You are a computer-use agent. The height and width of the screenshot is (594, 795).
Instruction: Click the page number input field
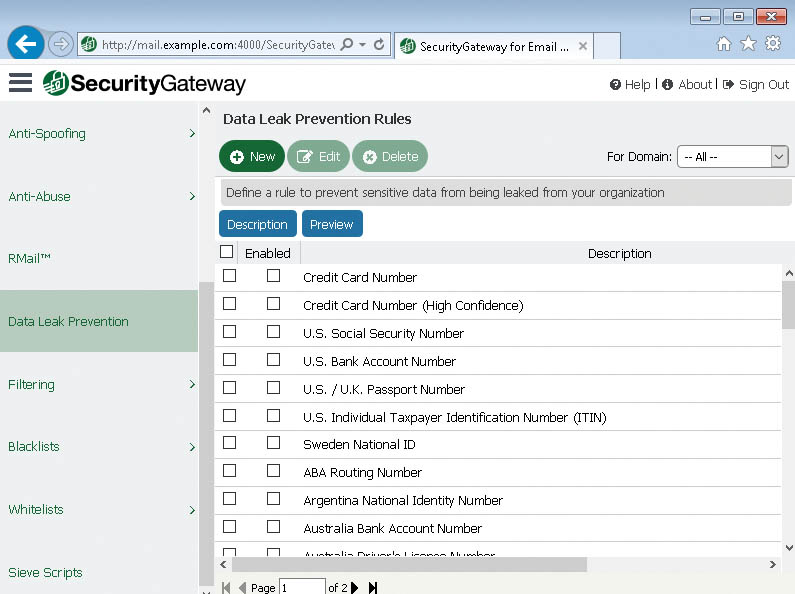pyautogui.click(x=301, y=588)
